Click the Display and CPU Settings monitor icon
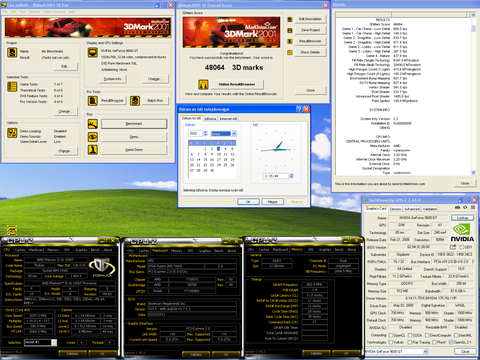 point(92,53)
